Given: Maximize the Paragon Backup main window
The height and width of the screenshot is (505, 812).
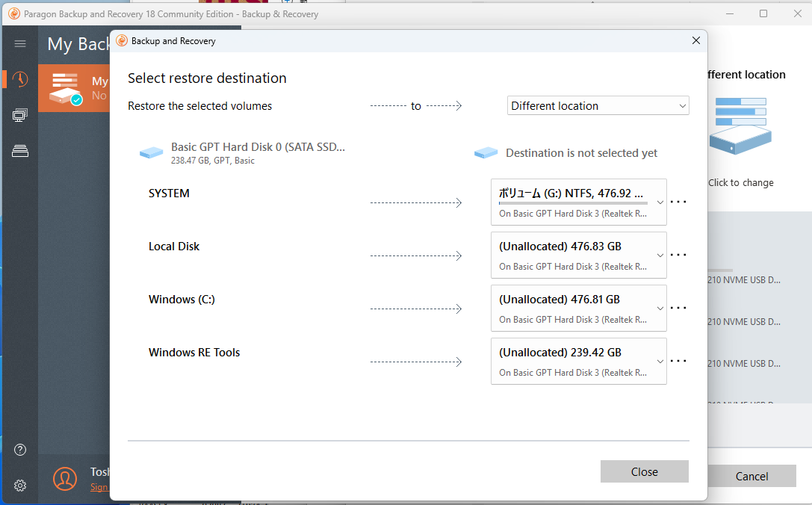Looking at the screenshot, I should [x=763, y=13].
